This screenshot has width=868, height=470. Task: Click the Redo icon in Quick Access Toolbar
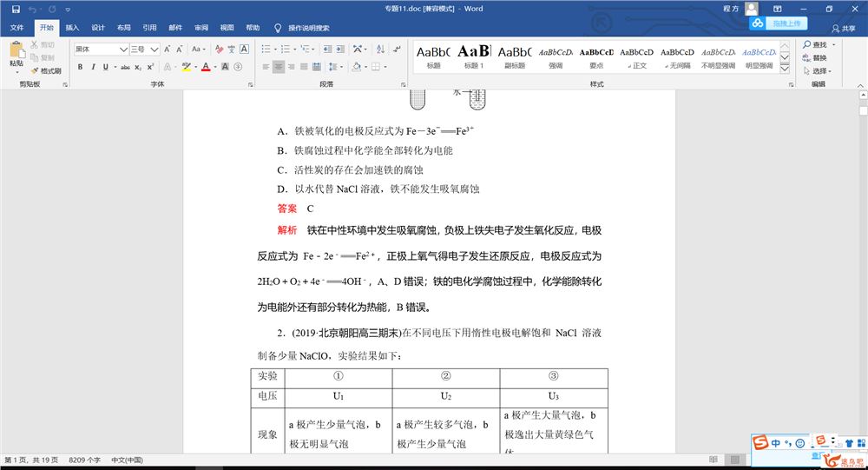point(52,9)
